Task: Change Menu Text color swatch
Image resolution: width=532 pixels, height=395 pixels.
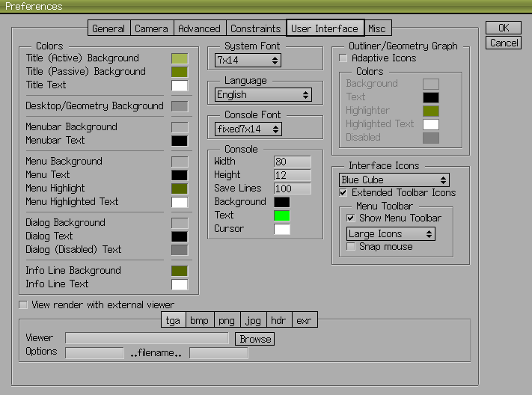Action: pyautogui.click(x=180, y=175)
